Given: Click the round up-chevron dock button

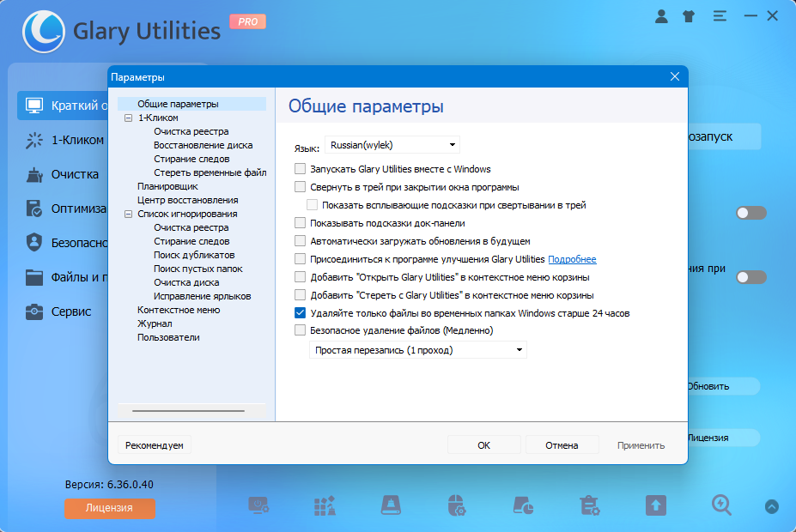Looking at the screenshot, I should point(772,506).
